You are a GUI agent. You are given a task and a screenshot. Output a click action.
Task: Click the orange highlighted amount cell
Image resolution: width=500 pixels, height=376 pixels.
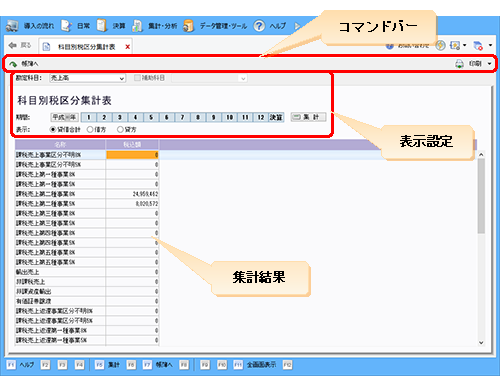[x=132, y=155]
